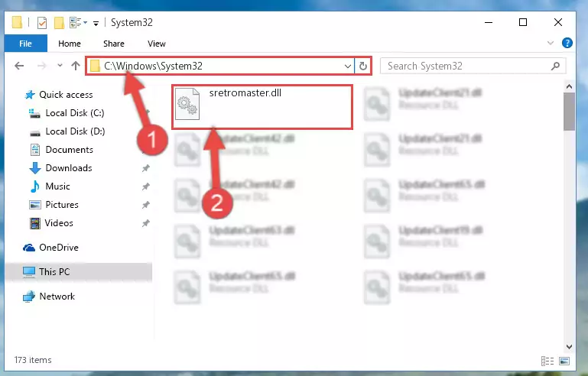Click the pin icon beside Videos
Image resolution: width=588 pixels, height=376 pixels.
145,223
